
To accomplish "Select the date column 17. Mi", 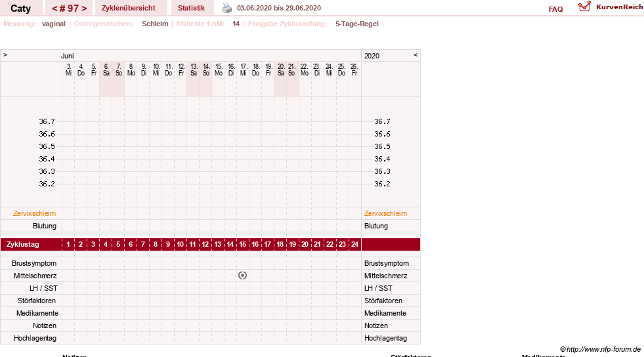I will click(x=244, y=70).
